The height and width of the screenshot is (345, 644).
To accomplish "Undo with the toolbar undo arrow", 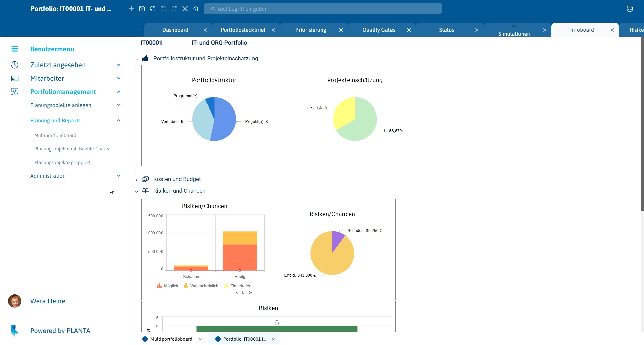I will pos(164,9).
